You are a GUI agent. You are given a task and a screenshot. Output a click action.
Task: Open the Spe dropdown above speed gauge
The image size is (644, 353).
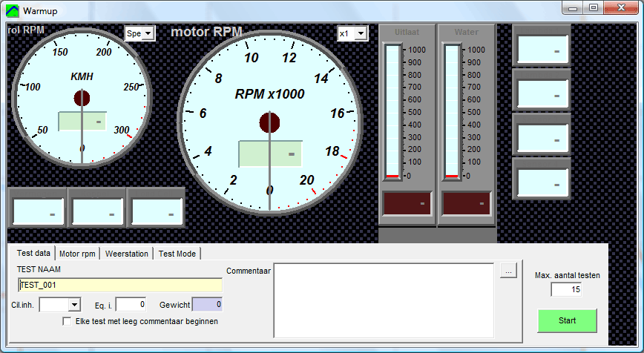pos(148,33)
